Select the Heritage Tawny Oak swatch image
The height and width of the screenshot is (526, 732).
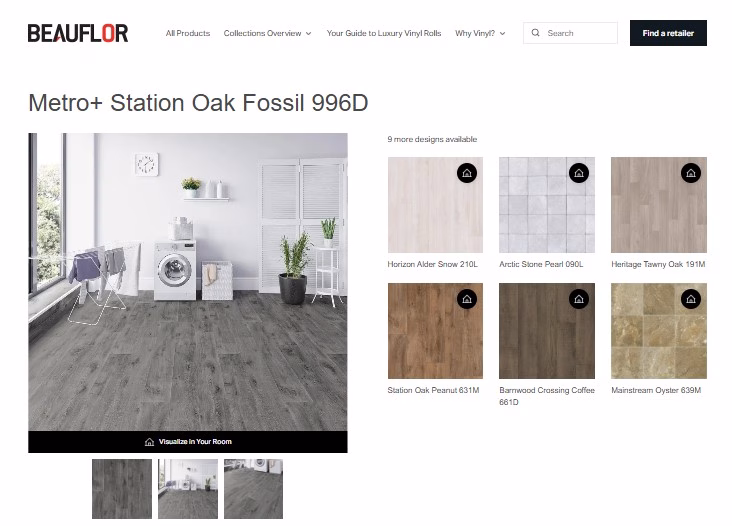[659, 205]
